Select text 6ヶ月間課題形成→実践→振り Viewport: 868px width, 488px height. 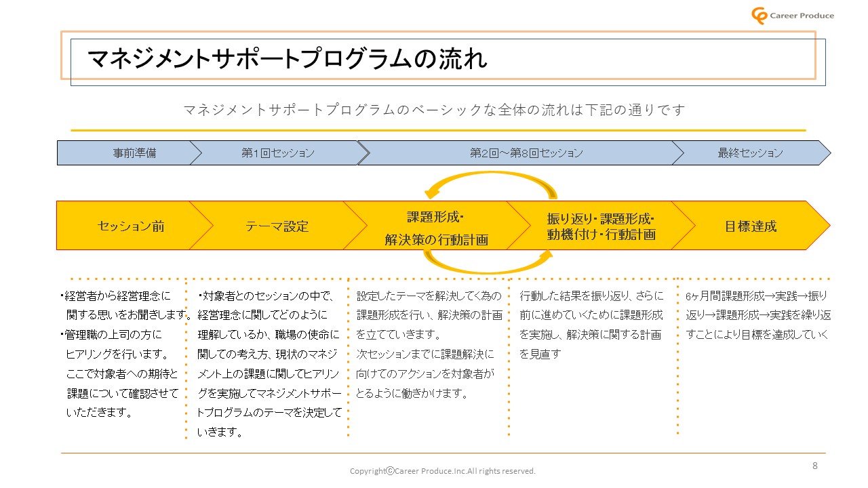click(757, 296)
